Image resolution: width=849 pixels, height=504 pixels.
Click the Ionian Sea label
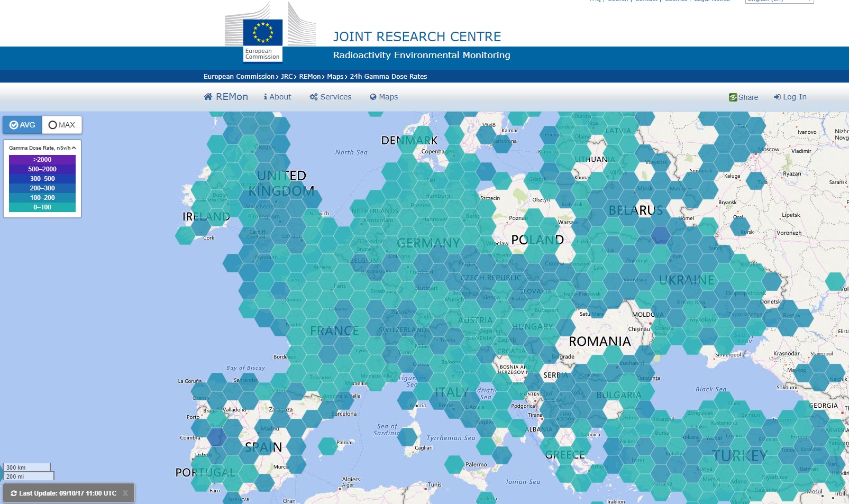[523, 482]
